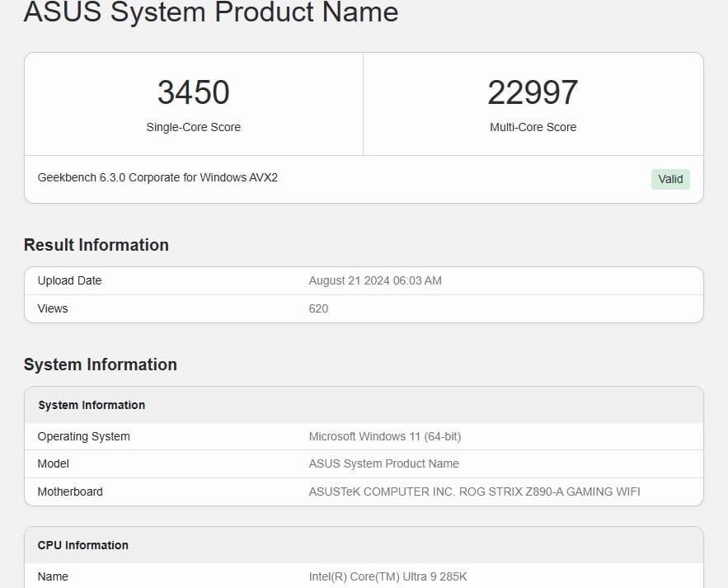
Task: Select the Multi-Core Score label
Action: click(x=533, y=127)
